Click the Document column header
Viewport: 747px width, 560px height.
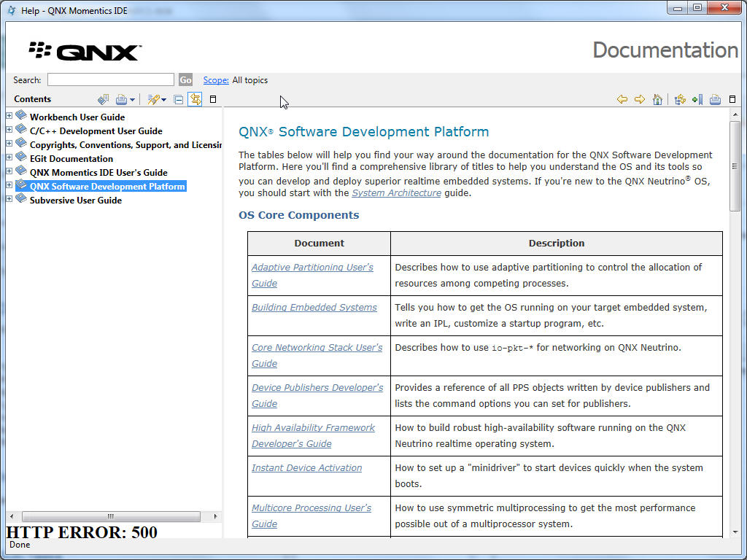click(x=319, y=244)
